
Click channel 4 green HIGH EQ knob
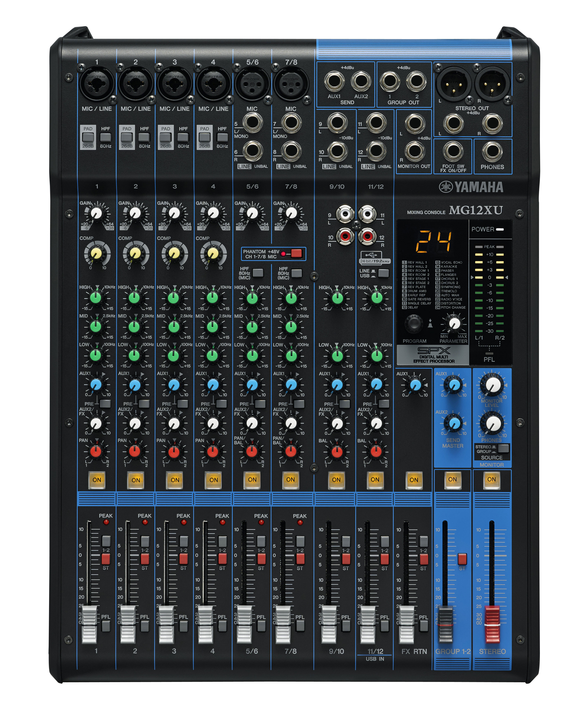click(213, 298)
